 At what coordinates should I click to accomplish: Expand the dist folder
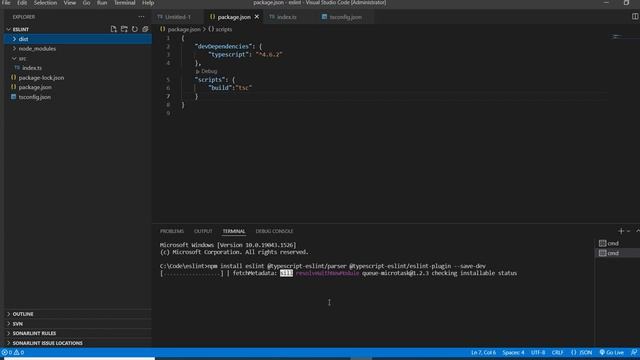pos(78,39)
